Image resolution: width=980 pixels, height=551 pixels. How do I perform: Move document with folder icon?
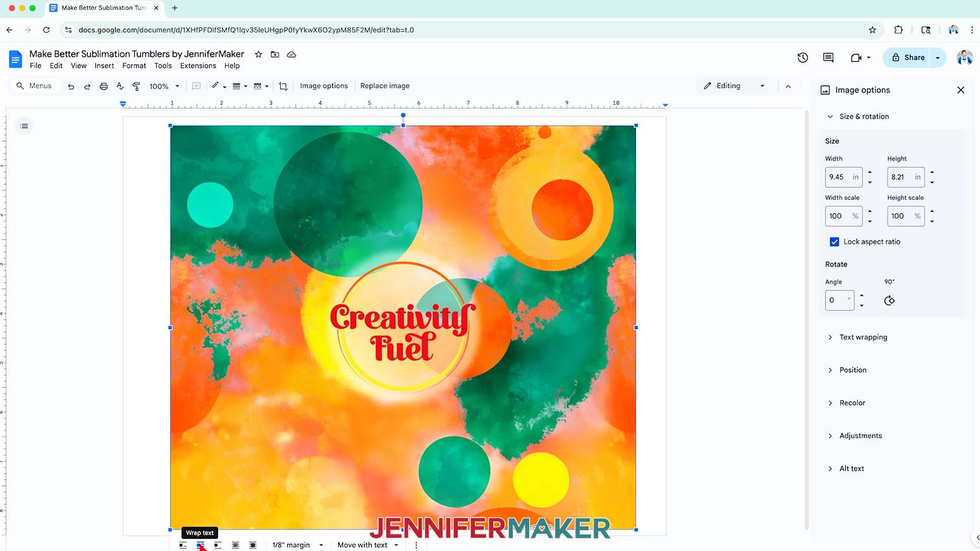tap(275, 54)
